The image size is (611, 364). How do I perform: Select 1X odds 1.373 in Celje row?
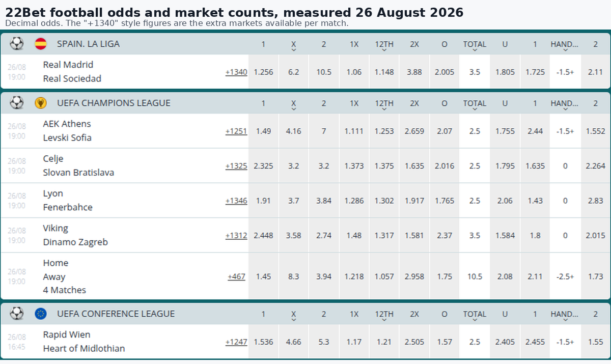coord(354,166)
